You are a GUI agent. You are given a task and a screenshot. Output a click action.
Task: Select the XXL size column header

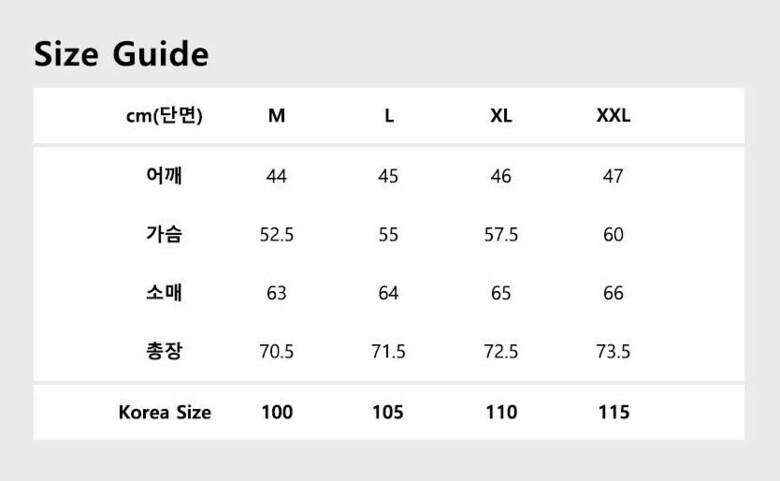pyautogui.click(x=613, y=116)
